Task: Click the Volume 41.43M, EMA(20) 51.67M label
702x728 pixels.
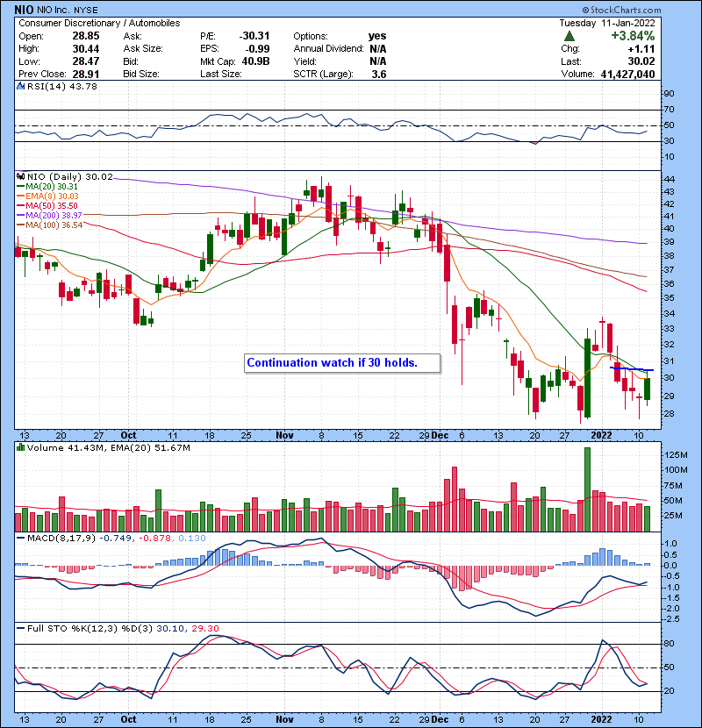Action: 108,448
